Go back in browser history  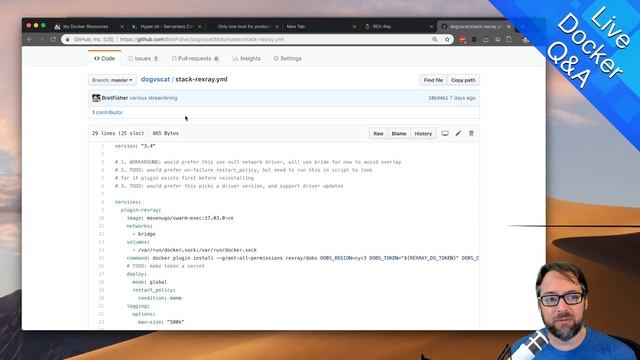[x=29, y=39]
